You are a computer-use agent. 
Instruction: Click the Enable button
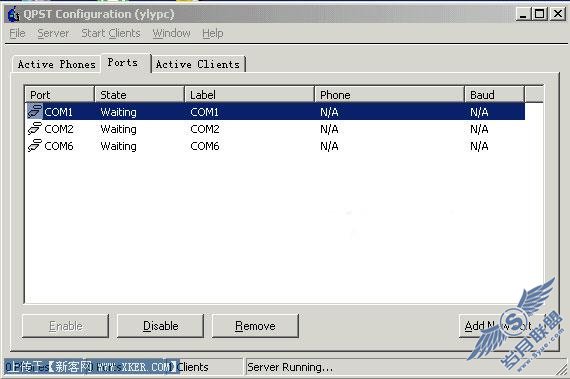point(65,326)
